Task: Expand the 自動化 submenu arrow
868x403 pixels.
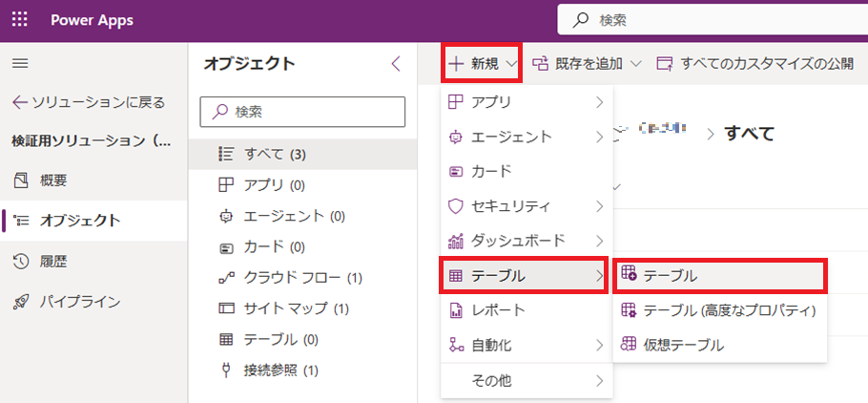Action: pos(599,346)
